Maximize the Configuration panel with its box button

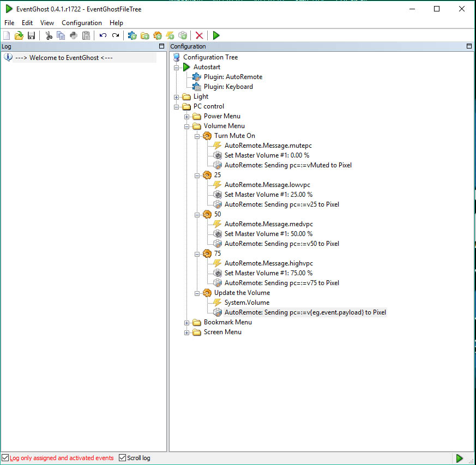(x=469, y=46)
